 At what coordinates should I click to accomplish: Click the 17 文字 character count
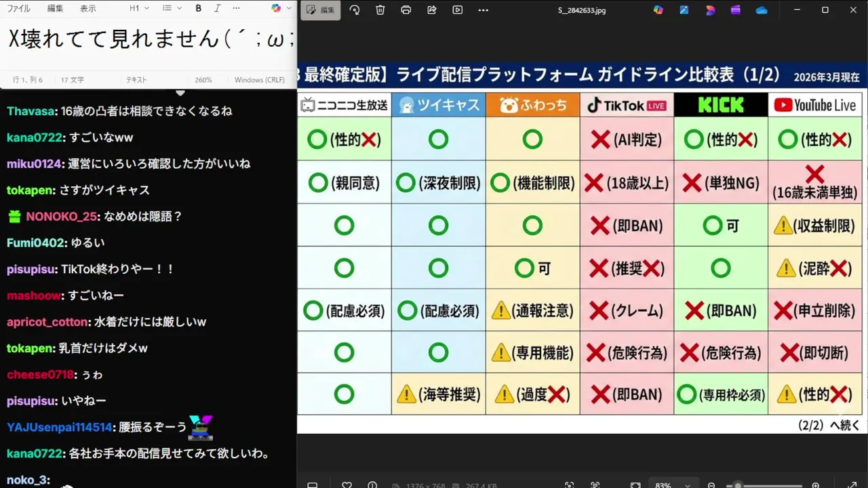tap(73, 80)
